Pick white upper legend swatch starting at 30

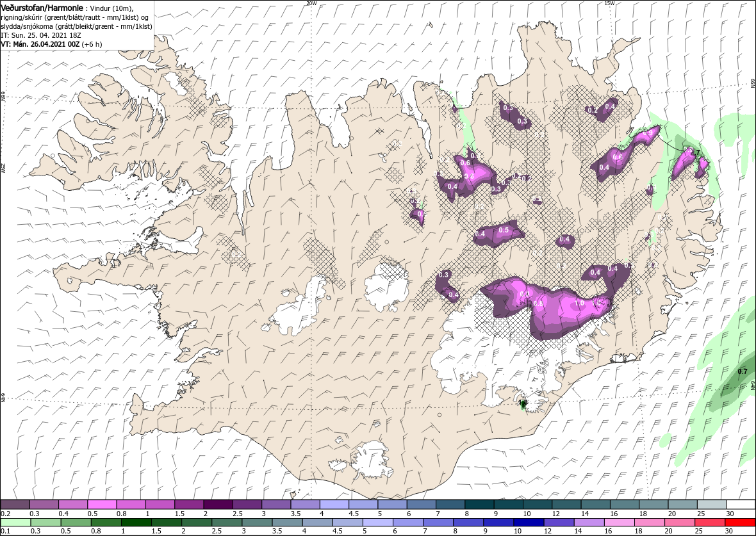(x=740, y=505)
